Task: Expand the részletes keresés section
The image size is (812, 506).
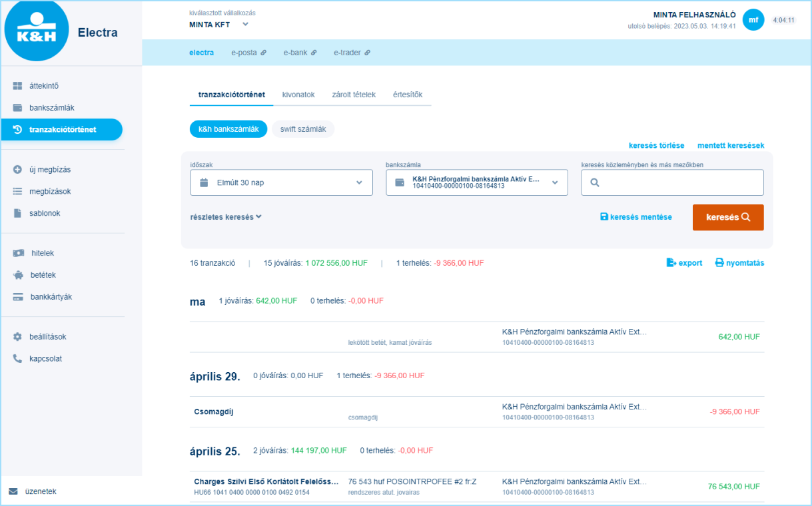Action: click(226, 217)
